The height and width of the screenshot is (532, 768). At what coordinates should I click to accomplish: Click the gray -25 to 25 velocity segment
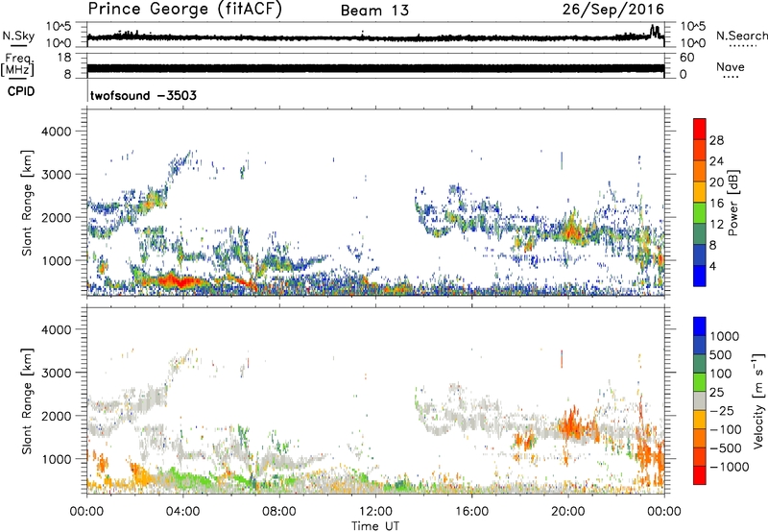point(700,400)
